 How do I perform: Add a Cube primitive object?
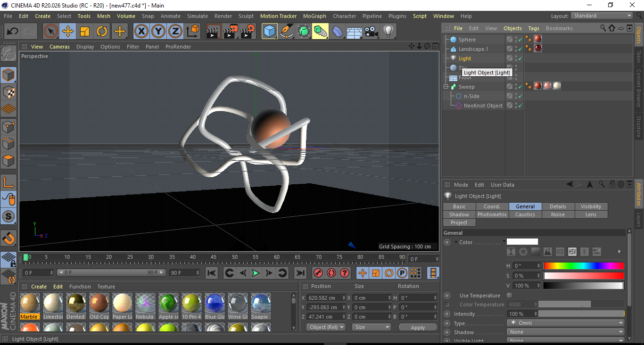(270, 32)
